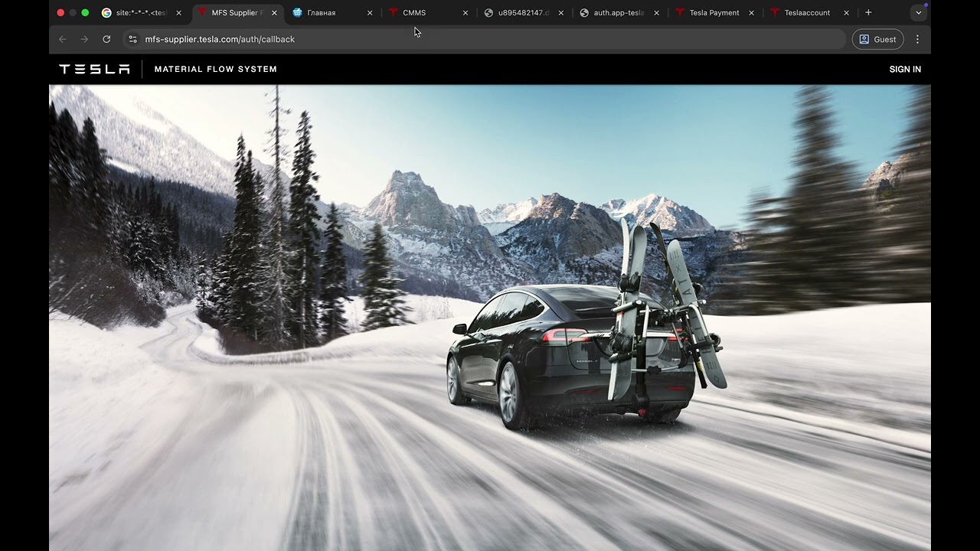Open the Guest profile menu

point(877,39)
